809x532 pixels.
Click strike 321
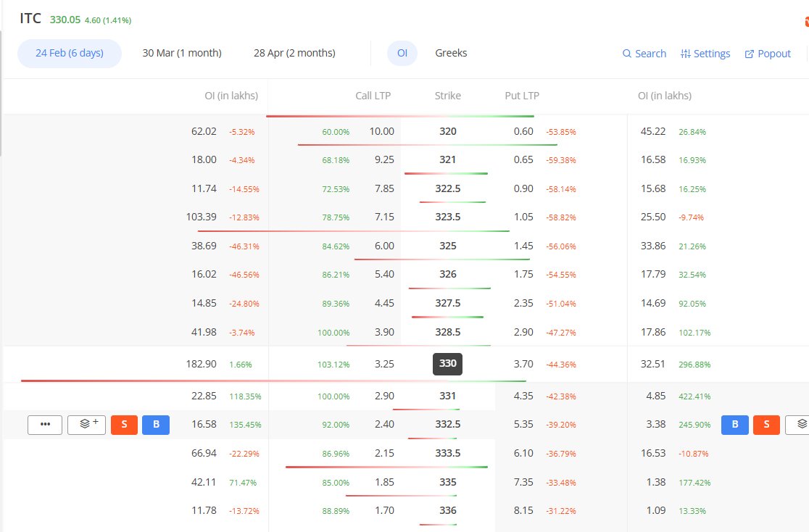(448, 160)
